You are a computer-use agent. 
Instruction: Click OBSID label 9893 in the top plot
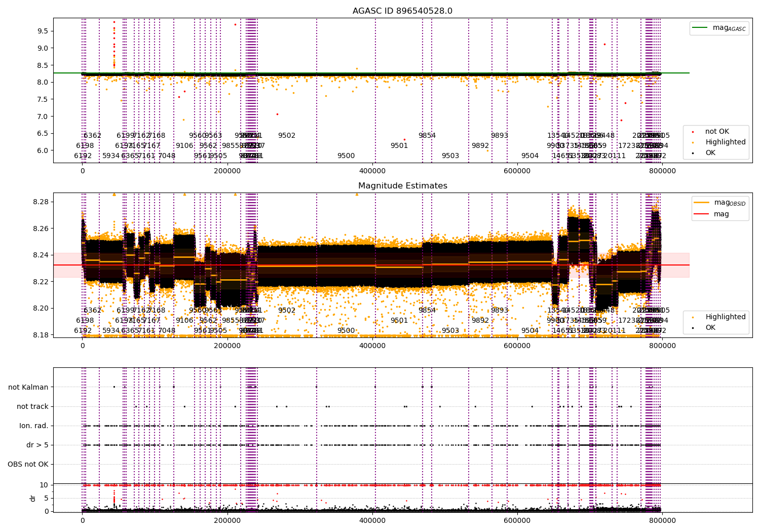pos(500,136)
